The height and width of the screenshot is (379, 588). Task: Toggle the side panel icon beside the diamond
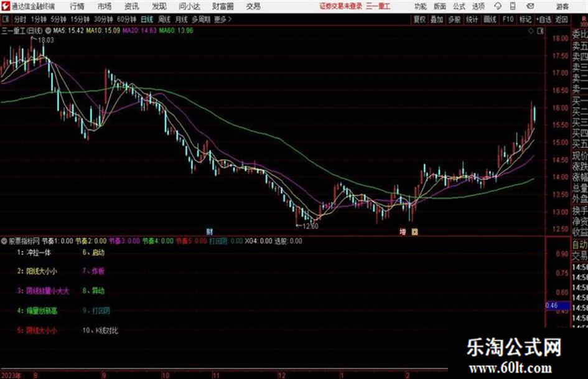point(540,31)
